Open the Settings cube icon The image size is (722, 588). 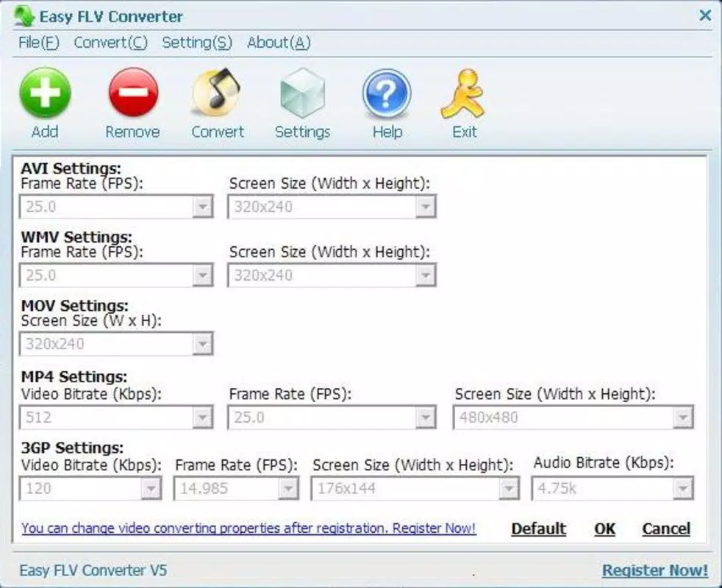[302, 93]
